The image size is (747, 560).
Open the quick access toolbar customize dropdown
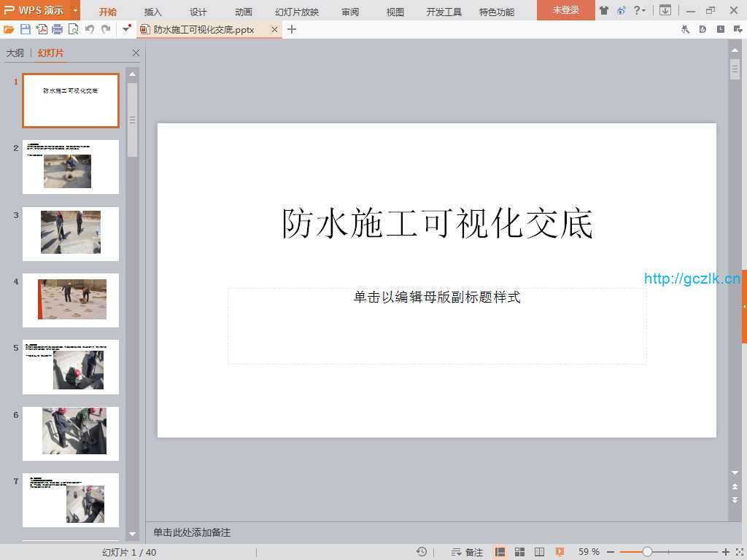click(x=126, y=29)
